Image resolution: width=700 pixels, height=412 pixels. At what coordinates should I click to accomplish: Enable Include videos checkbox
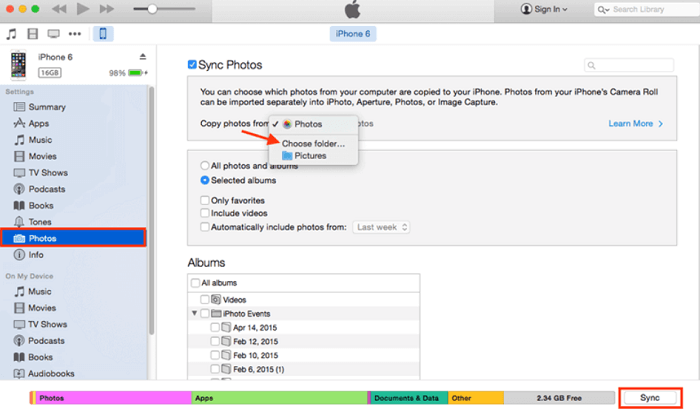(204, 213)
